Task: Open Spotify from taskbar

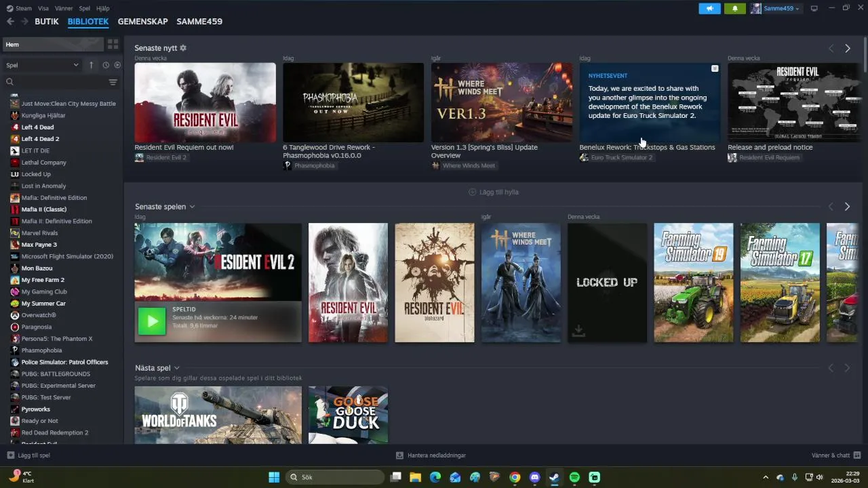Action: [x=574, y=477]
